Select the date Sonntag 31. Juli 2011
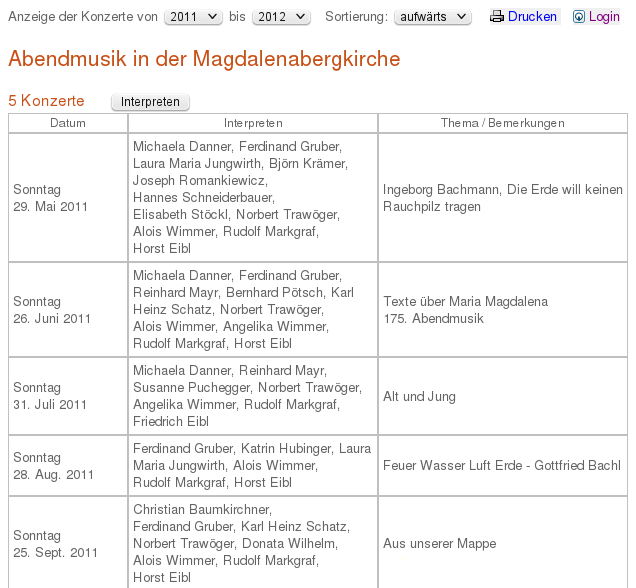 click(x=50, y=396)
